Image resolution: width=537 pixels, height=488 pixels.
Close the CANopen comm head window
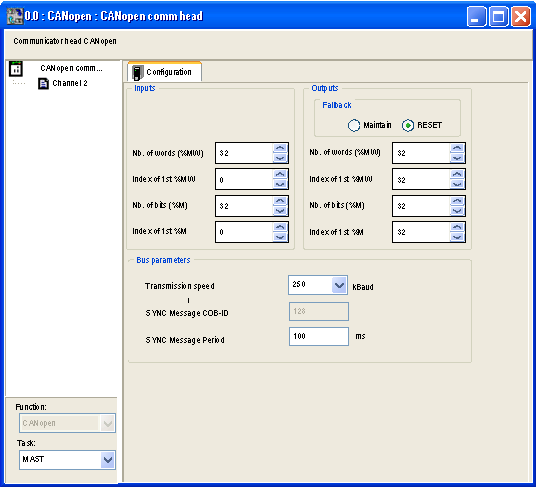[x=521, y=16]
